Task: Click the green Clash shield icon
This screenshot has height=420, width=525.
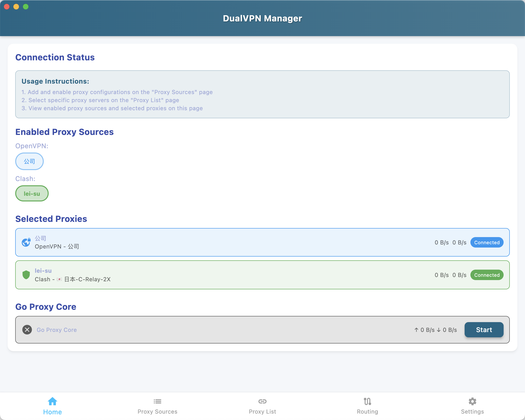Action: (x=26, y=275)
